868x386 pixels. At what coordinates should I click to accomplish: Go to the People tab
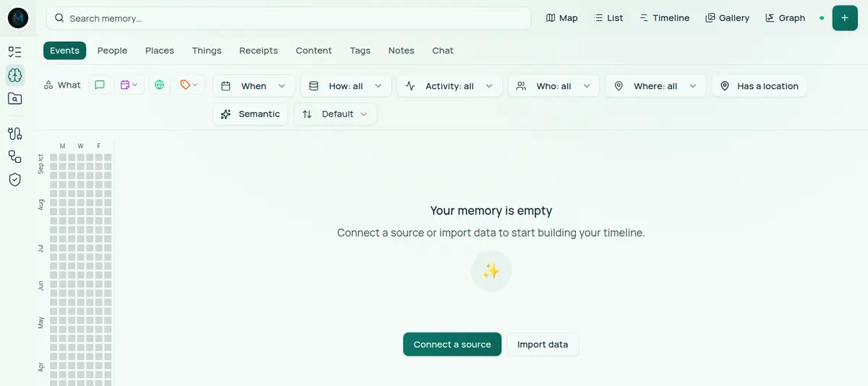[x=112, y=50]
